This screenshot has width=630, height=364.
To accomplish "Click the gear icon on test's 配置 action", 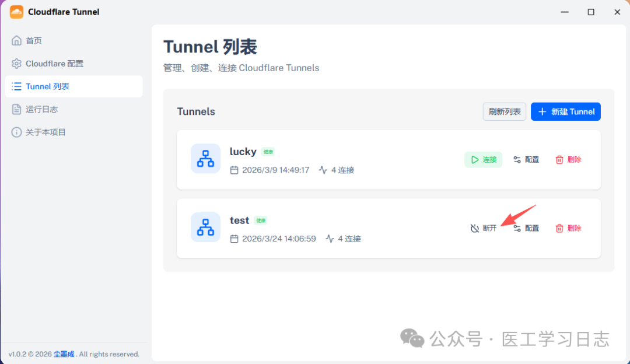I will click(517, 228).
